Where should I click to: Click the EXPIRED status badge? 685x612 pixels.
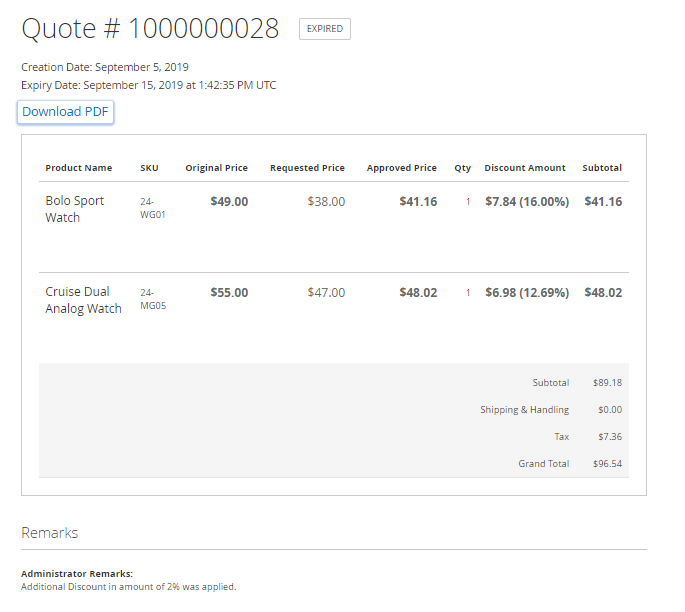pos(324,29)
